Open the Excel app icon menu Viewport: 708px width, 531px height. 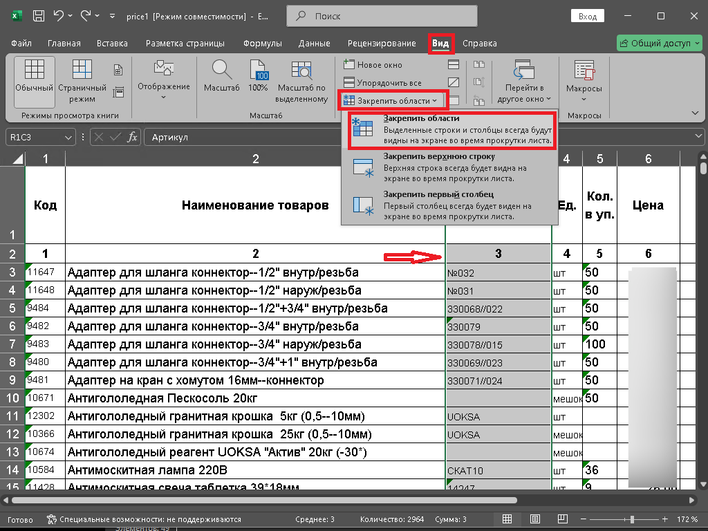coord(16,16)
